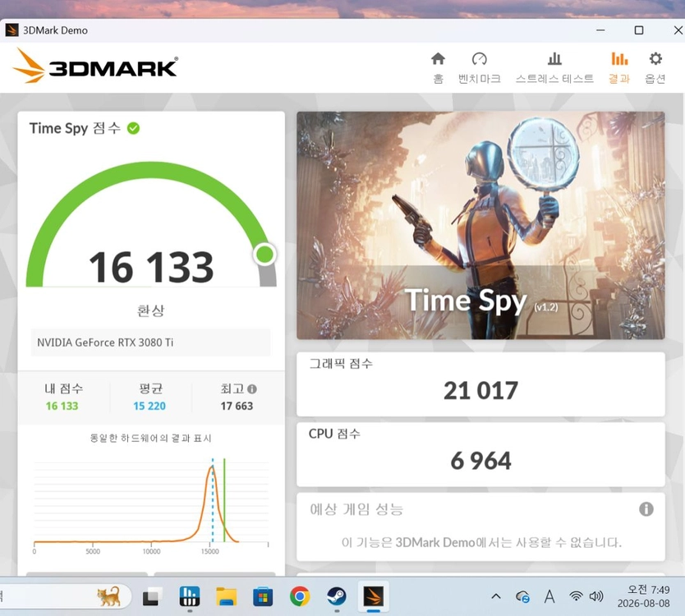Click the cloud sync tray icon
Image resolution: width=685 pixels, height=616 pixels.
pos(523,597)
